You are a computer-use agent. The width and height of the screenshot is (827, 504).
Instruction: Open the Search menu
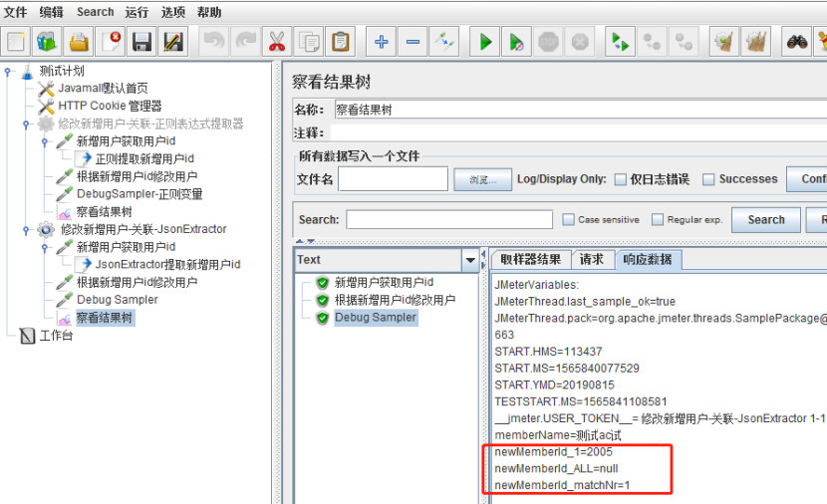tap(95, 12)
